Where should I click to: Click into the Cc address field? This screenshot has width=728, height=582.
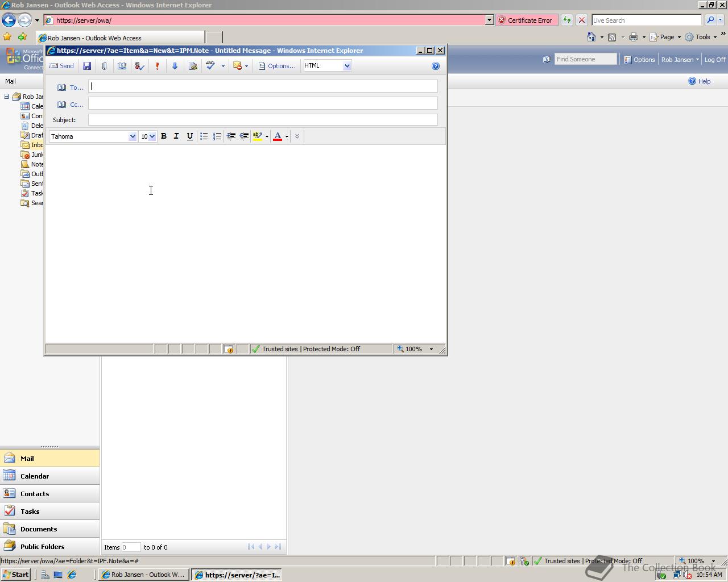tap(263, 103)
